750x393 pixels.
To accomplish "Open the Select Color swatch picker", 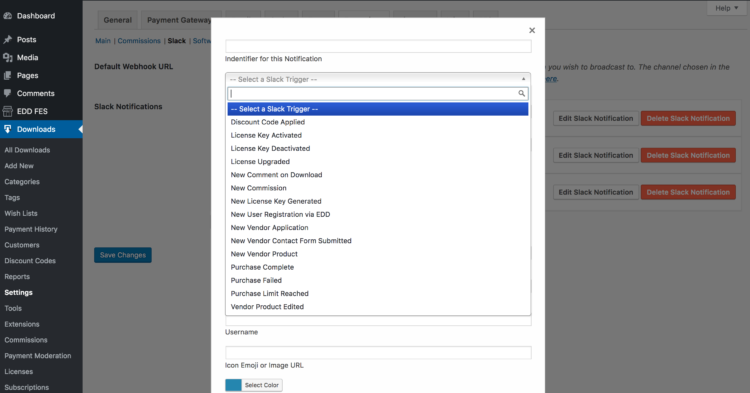I will 254,385.
